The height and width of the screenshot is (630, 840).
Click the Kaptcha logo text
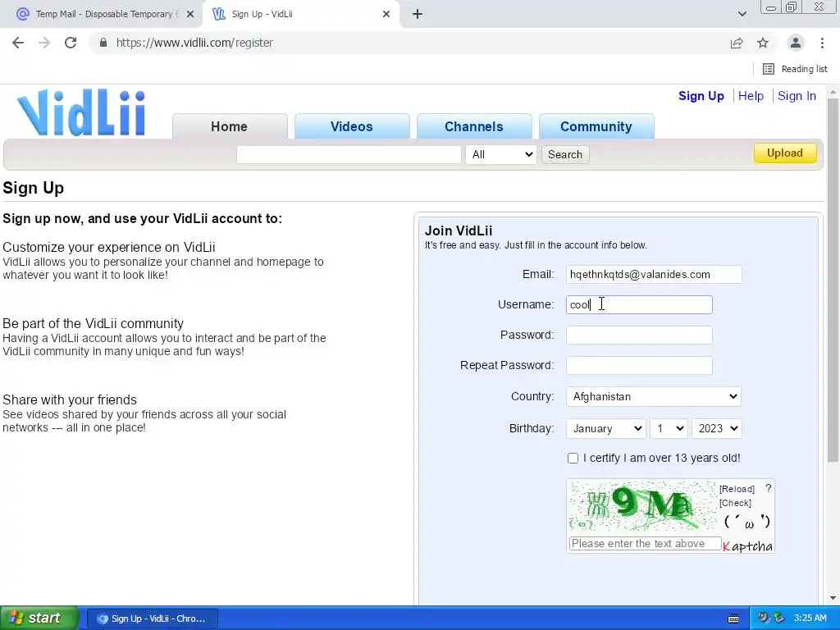(747, 546)
